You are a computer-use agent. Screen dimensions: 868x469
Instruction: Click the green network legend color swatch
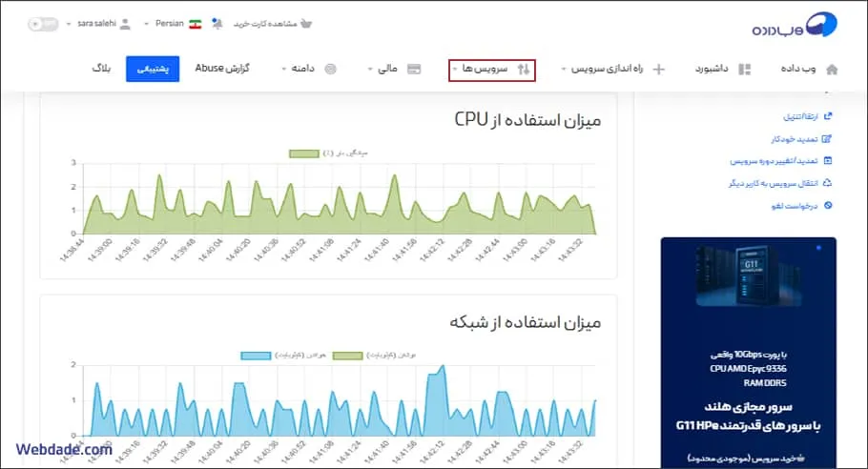click(x=347, y=356)
